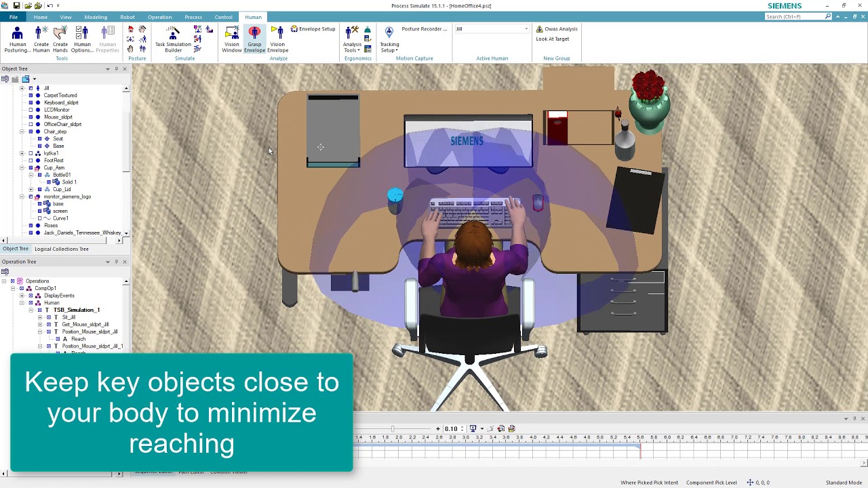Open Human Options

click(x=82, y=39)
